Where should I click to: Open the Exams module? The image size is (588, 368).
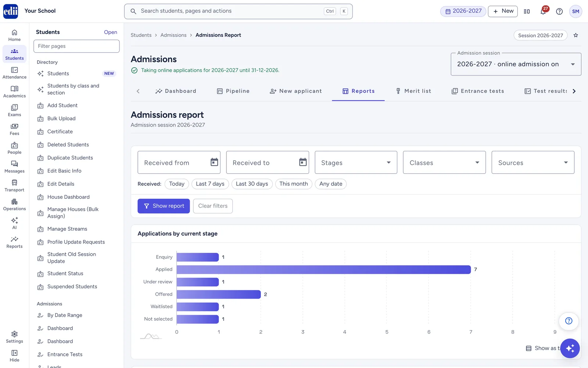tap(14, 110)
